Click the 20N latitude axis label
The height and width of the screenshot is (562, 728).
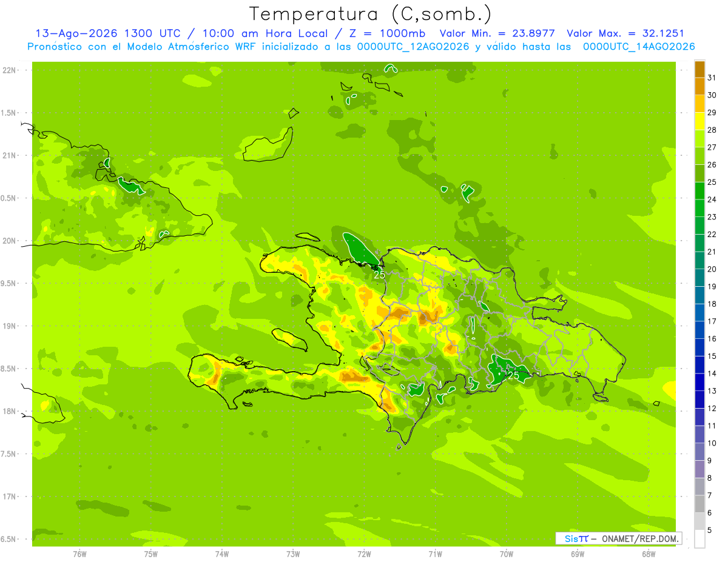pyautogui.click(x=10, y=241)
